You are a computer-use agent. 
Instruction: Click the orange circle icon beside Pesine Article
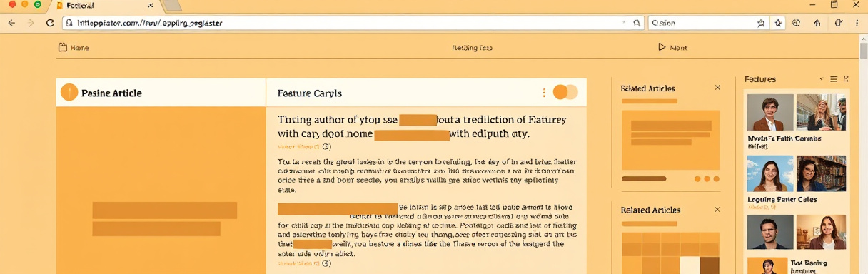point(69,93)
